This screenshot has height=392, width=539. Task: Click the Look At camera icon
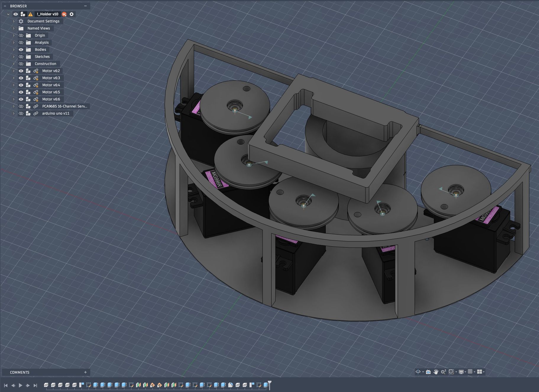click(x=428, y=372)
